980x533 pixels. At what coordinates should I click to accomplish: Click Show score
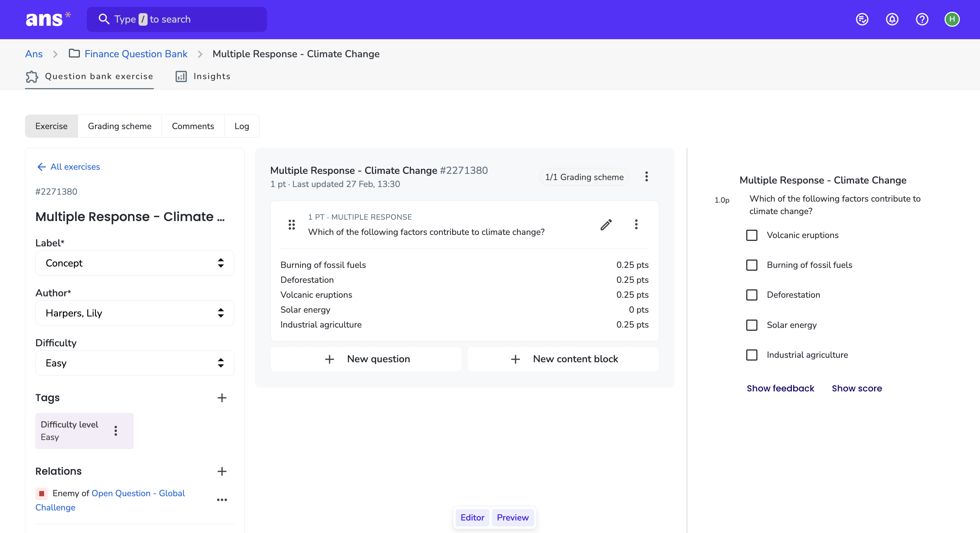click(x=857, y=389)
